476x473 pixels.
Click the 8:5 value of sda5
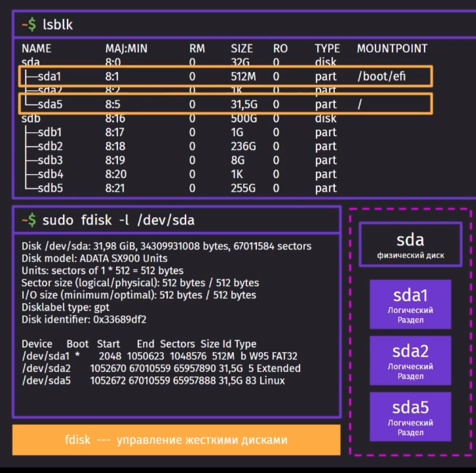click(x=113, y=105)
